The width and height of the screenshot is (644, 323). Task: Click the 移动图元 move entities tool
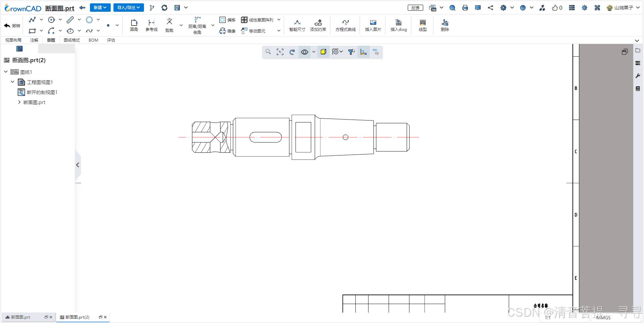point(253,31)
